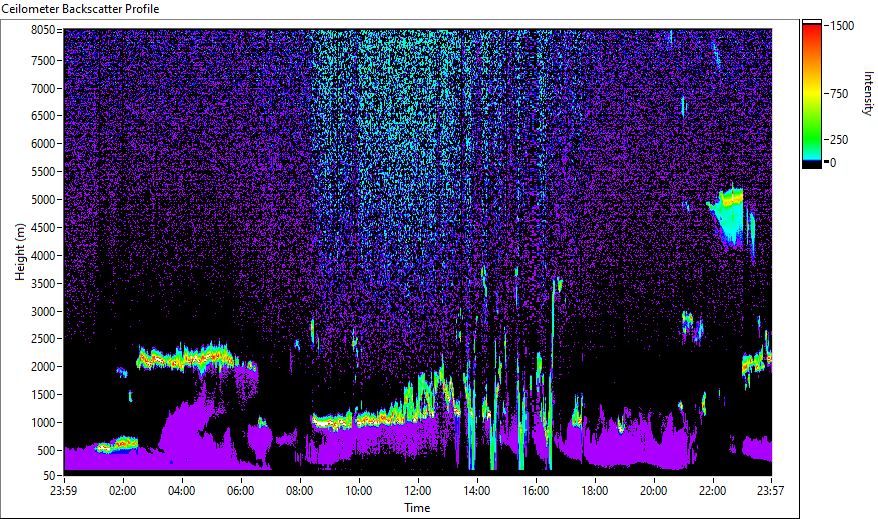Click the 4000 height tick label
The image size is (878, 519).
click(44, 256)
